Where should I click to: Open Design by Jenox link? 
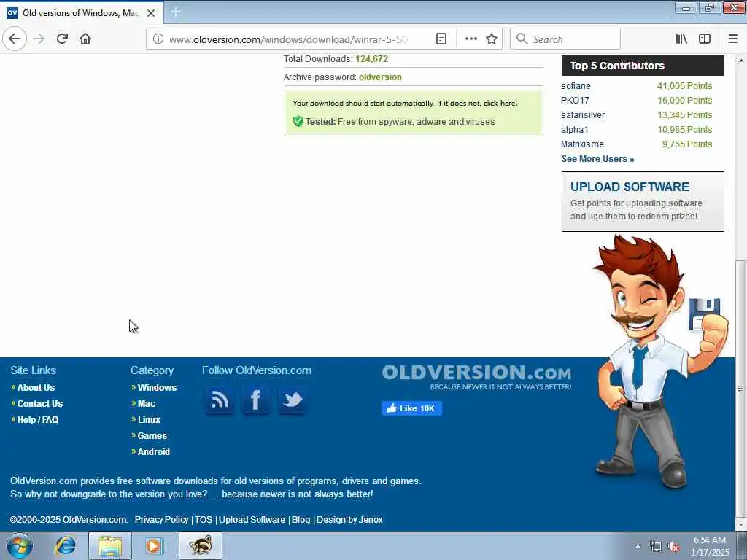(x=349, y=520)
